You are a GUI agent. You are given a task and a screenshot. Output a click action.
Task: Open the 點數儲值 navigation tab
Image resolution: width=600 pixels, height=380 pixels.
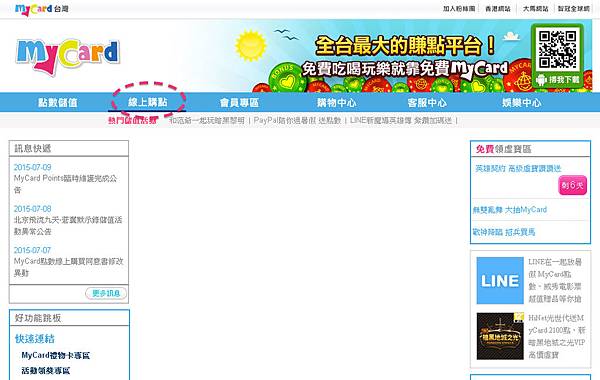[57, 103]
